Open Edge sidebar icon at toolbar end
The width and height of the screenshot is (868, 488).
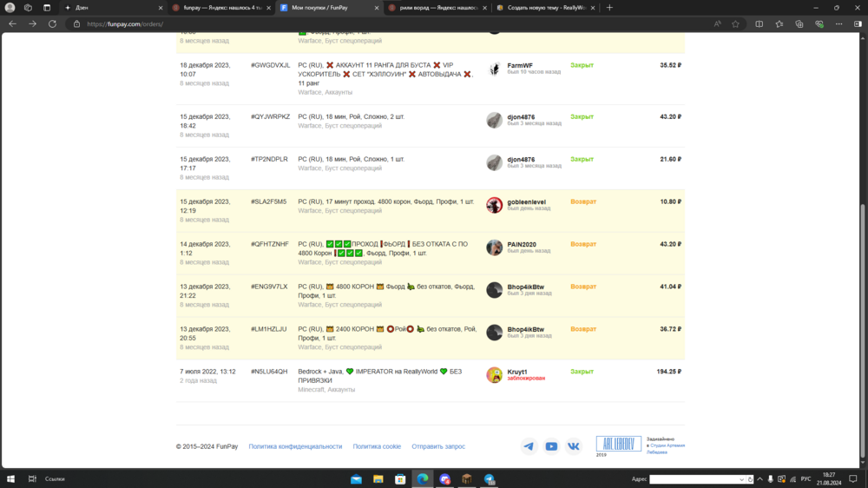(858, 23)
